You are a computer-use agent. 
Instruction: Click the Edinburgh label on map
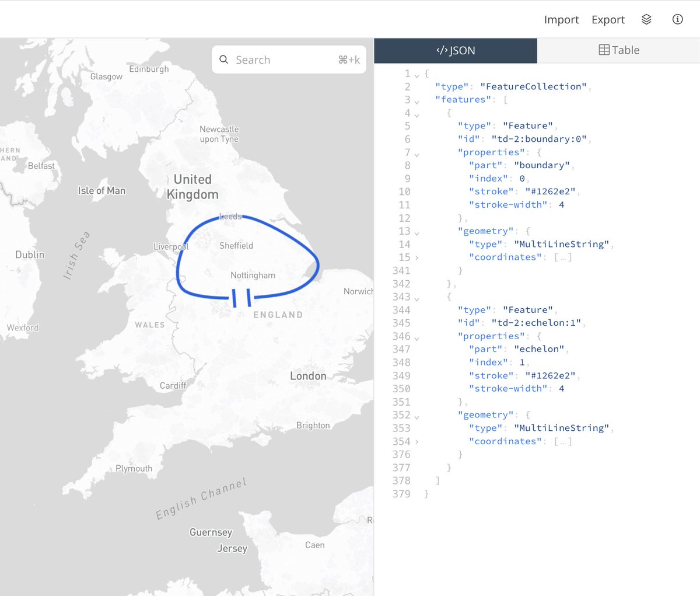pyautogui.click(x=149, y=69)
